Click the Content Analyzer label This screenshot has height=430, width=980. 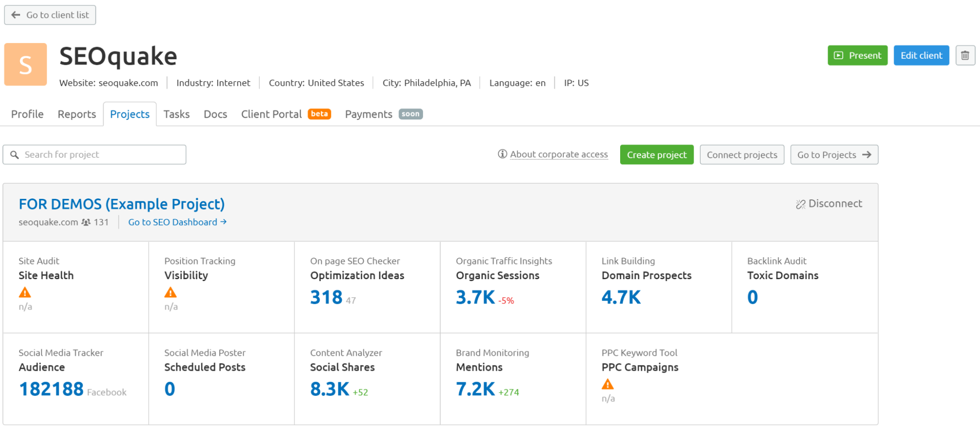346,353
